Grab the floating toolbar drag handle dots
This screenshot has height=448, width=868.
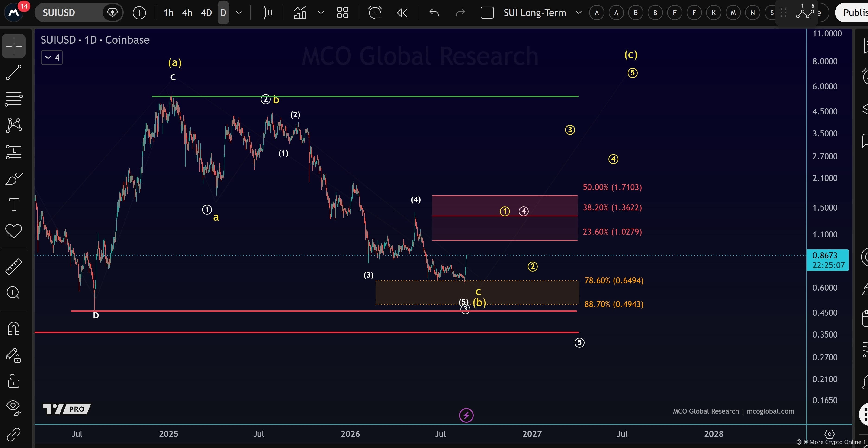point(783,13)
